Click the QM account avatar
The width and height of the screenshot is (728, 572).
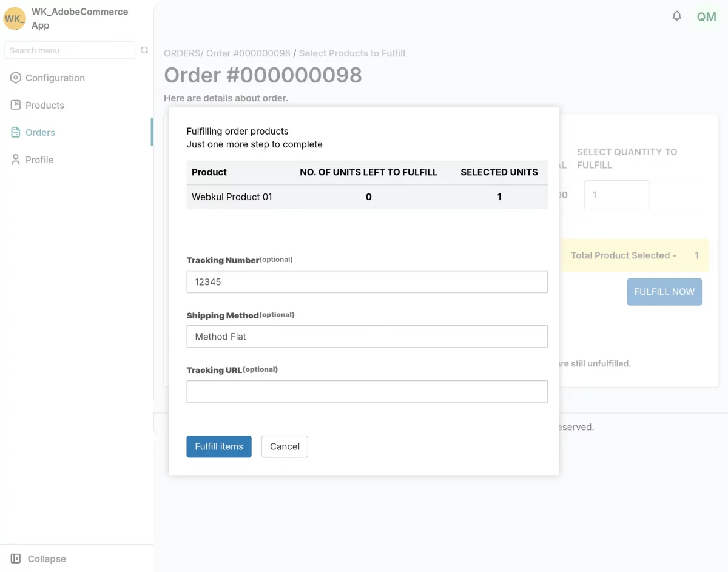(x=706, y=17)
